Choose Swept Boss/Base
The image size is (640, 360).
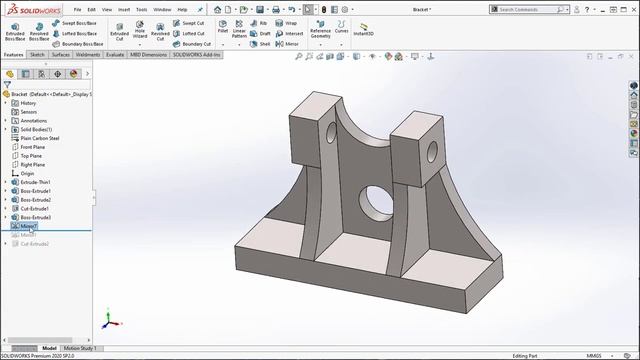pyautogui.click(x=75, y=23)
